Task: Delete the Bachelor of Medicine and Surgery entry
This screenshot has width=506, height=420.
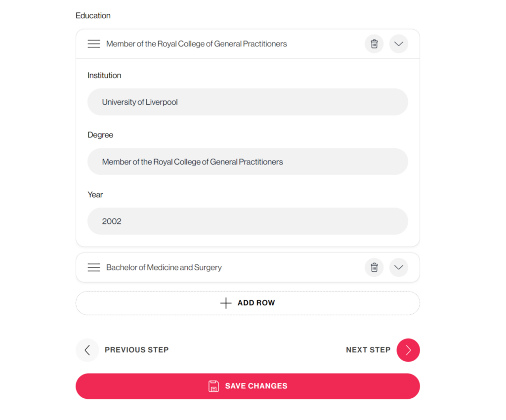Action: (x=374, y=267)
